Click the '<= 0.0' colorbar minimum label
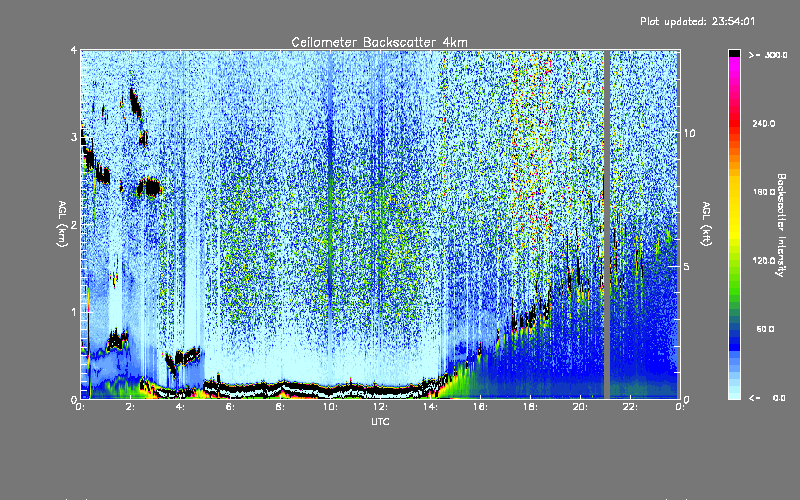This screenshot has height=500, width=800. [768, 398]
